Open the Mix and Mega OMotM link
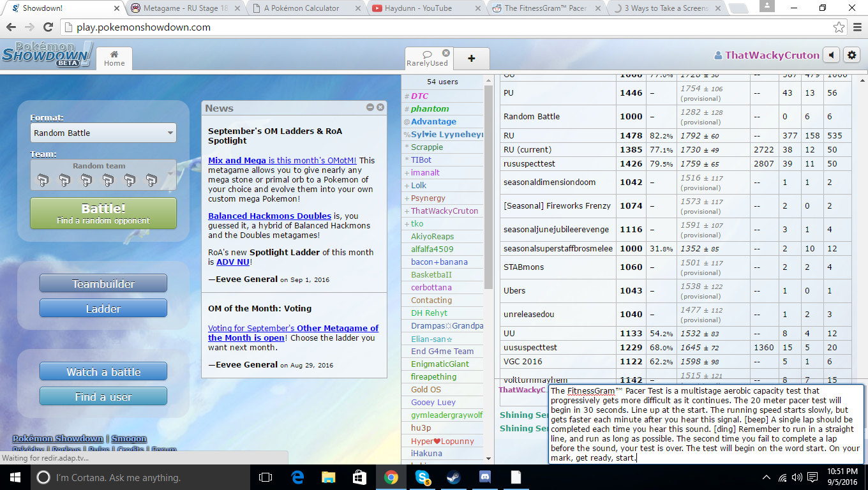868x490 pixels. point(281,161)
